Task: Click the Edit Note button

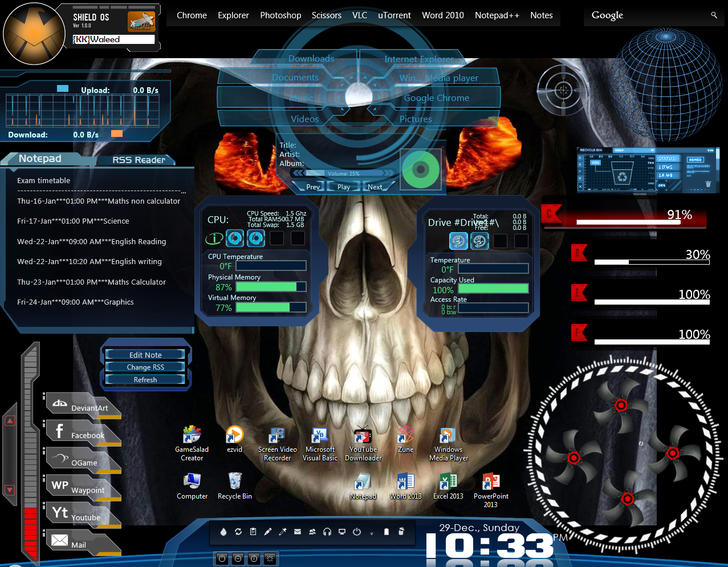Action: pyautogui.click(x=145, y=355)
